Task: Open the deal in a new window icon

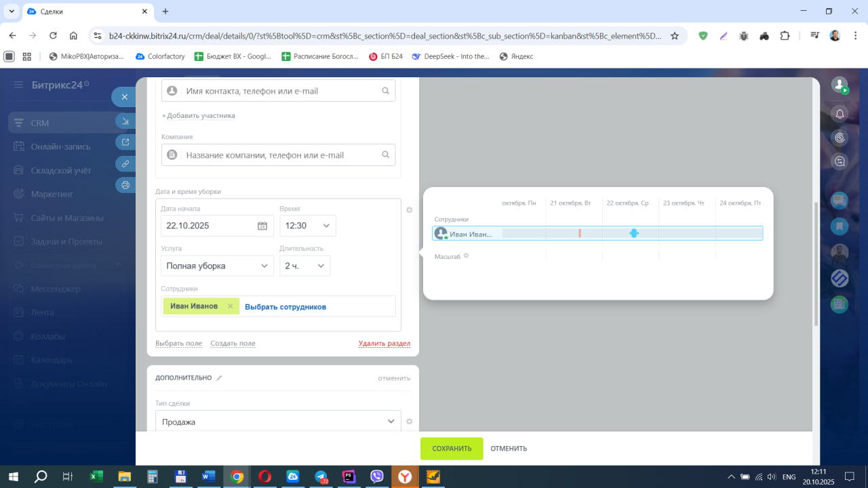Action: pos(125,142)
